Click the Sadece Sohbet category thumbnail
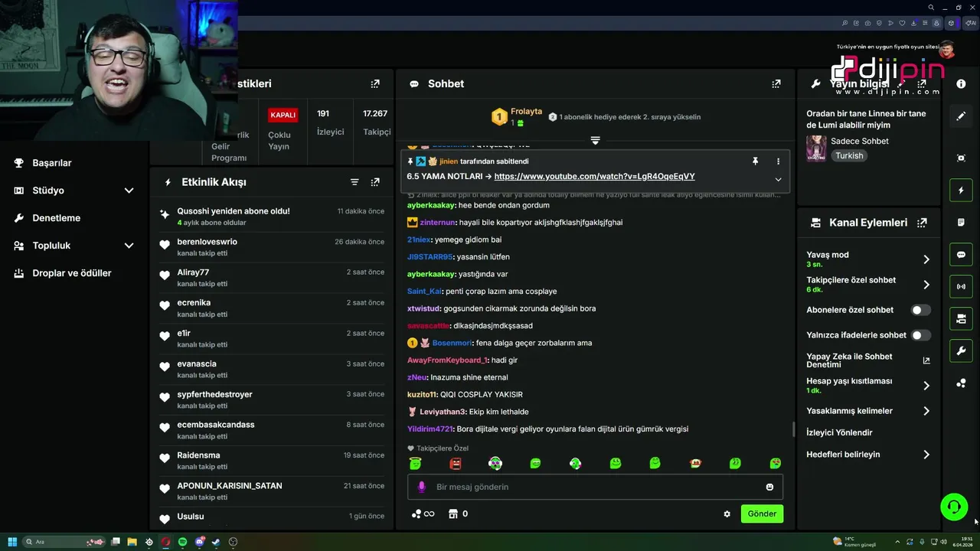 (x=816, y=148)
